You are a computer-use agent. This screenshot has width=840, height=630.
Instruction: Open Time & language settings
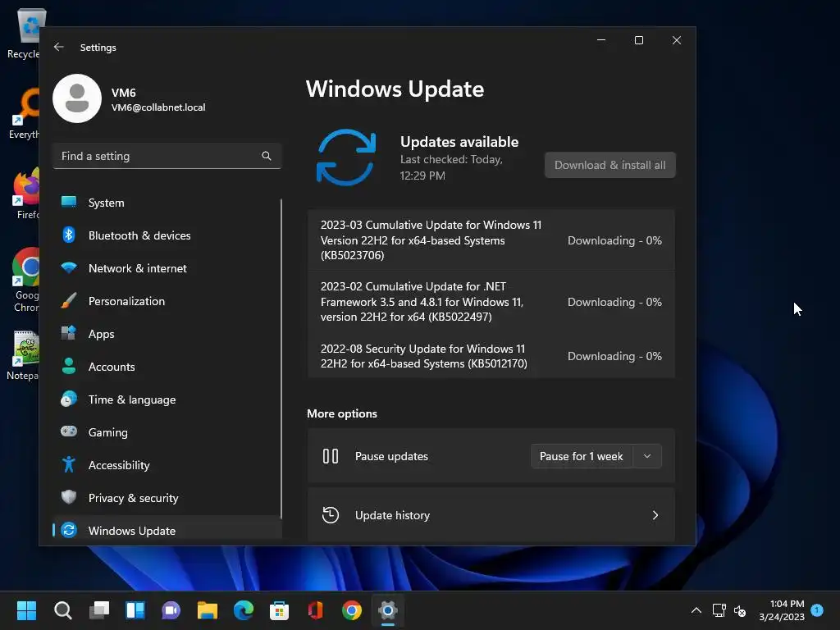click(x=167, y=399)
